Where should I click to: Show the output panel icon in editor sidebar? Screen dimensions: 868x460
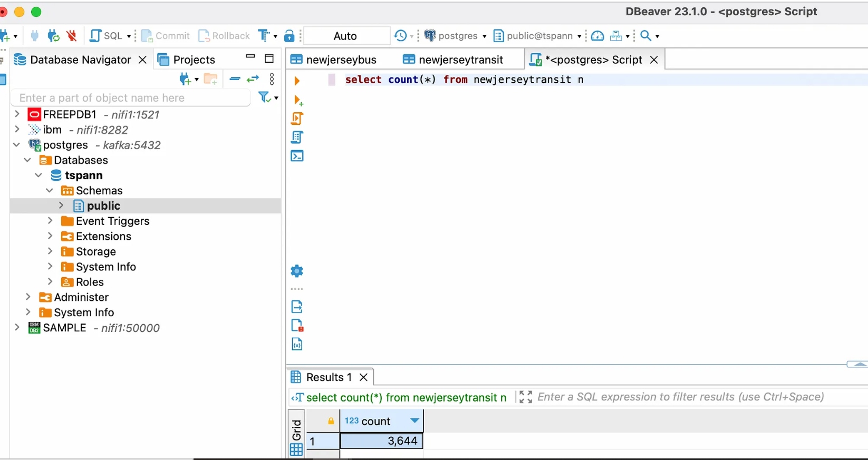tap(297, 307)
